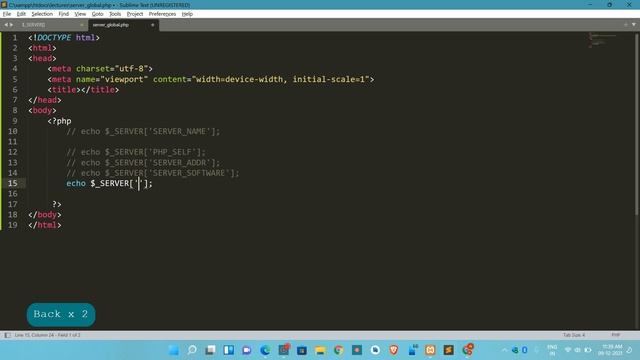Switch the ENG IN input language

click(x=552, y=350)
